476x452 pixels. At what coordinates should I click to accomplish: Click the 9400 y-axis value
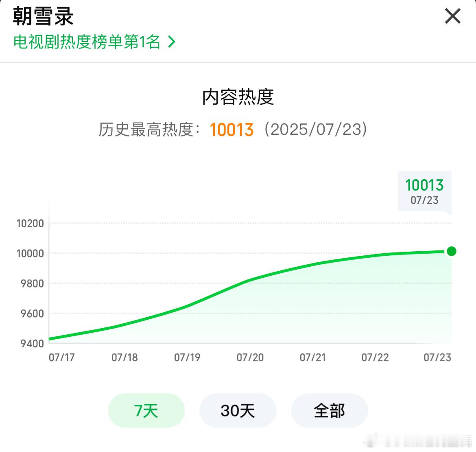tap(32, 344)
